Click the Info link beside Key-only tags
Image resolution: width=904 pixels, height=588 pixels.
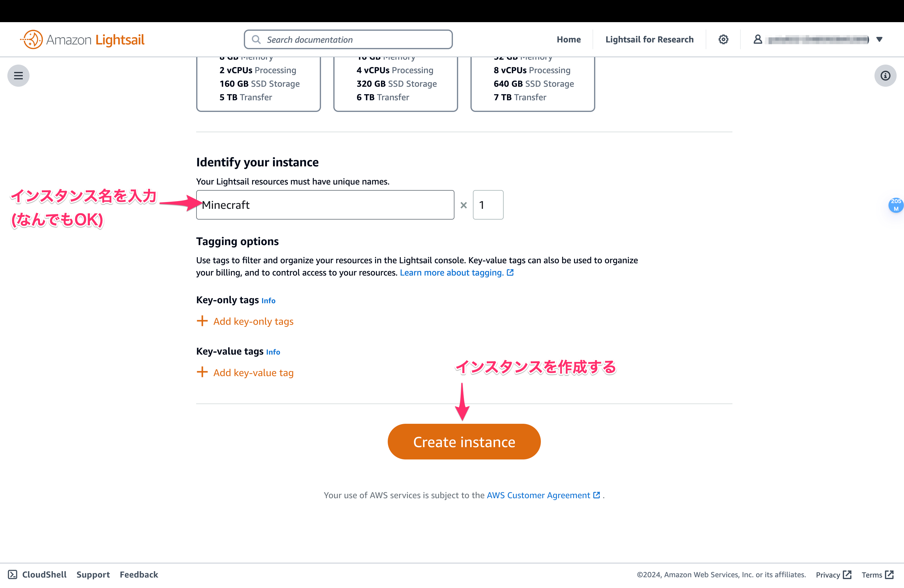[x=268, y=300]
